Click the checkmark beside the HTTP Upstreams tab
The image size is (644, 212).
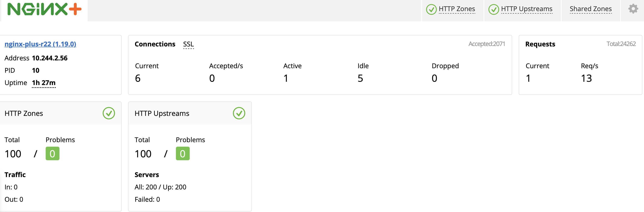coord(494,9)
